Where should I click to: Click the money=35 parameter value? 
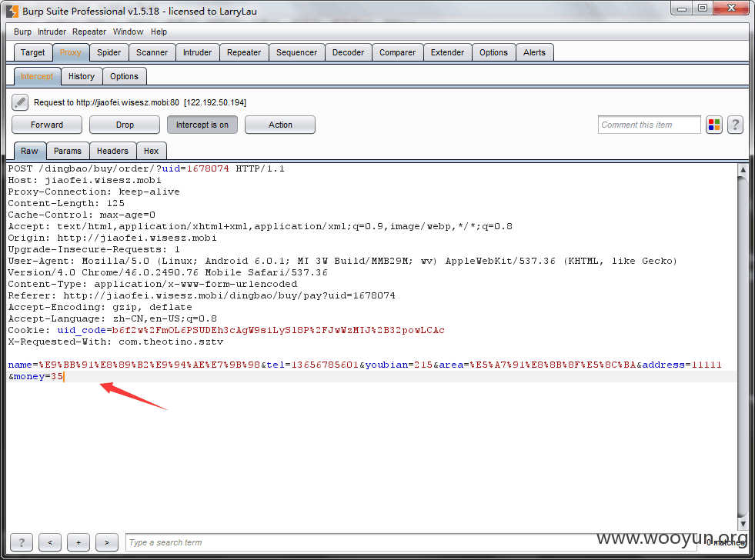(x=57, y=376)
